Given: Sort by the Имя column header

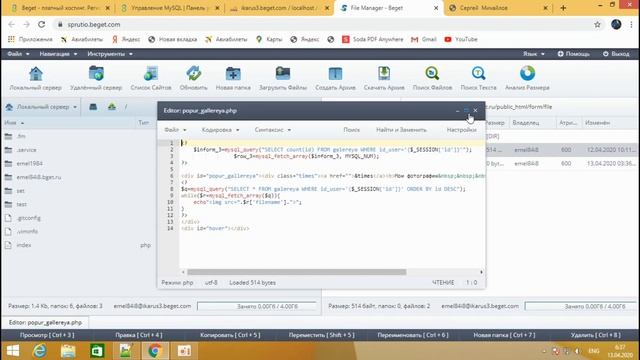Looking at the screenshot, I should click(x=14, y=123).
